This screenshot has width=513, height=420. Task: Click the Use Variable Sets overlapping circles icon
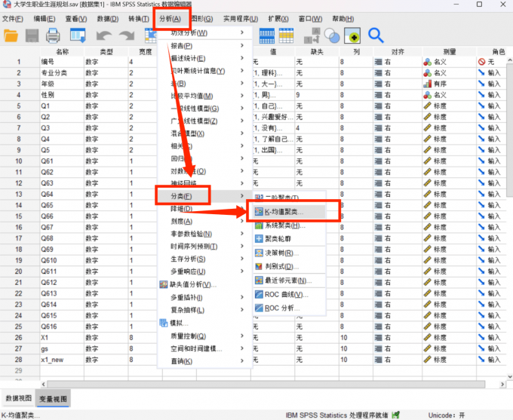pyautogui.click(x=332, y=35)
